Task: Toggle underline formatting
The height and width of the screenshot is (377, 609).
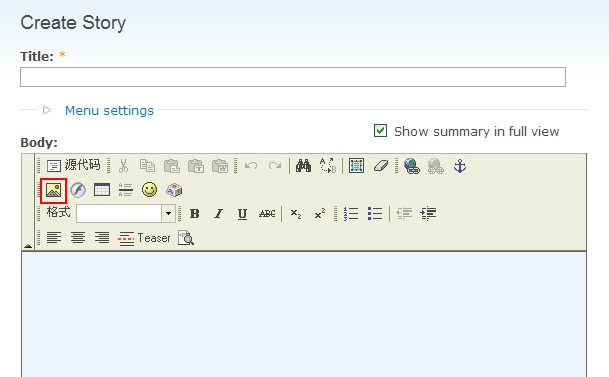Action: point(242,214)
